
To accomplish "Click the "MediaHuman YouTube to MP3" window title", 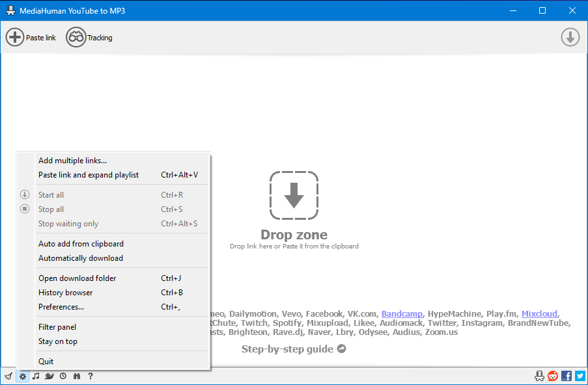I will (72, 11).
